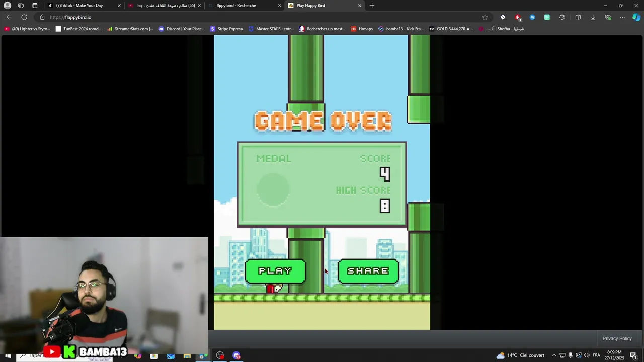Open Discord from the taskbar
644x362 pixels.
236,356
